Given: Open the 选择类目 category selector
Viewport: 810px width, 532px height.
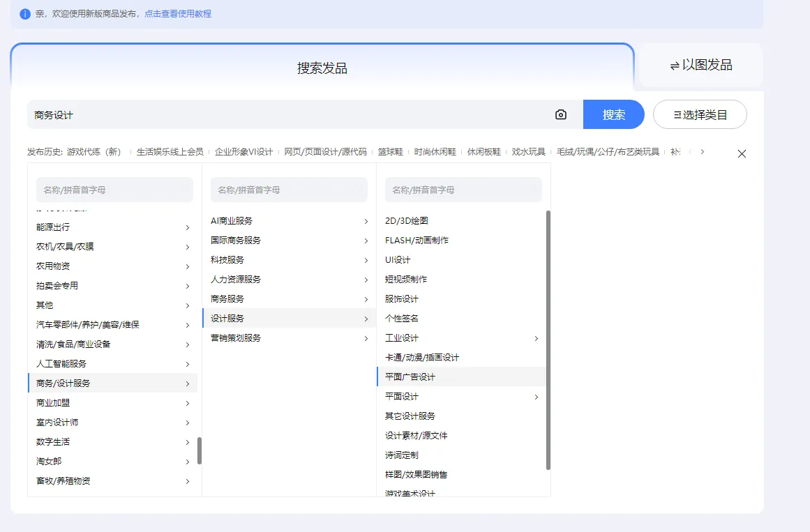Looking at the screenshot, I should click(700, 114).
